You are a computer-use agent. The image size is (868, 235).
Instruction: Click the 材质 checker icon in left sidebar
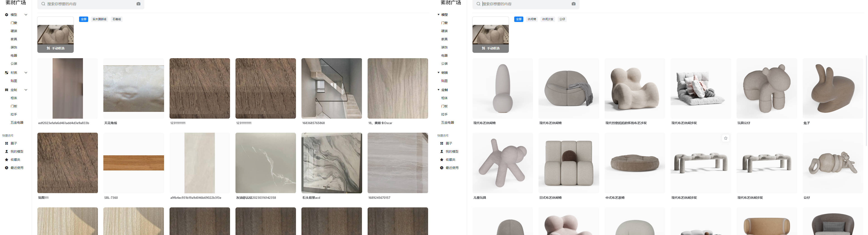click(6, 73)
